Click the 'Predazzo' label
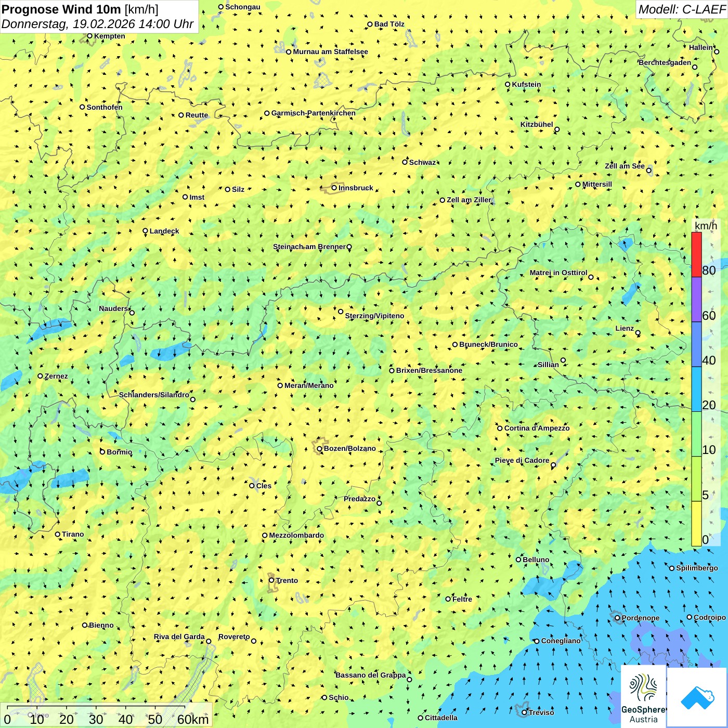Viewport: 728px width, 728px height. 359,499
